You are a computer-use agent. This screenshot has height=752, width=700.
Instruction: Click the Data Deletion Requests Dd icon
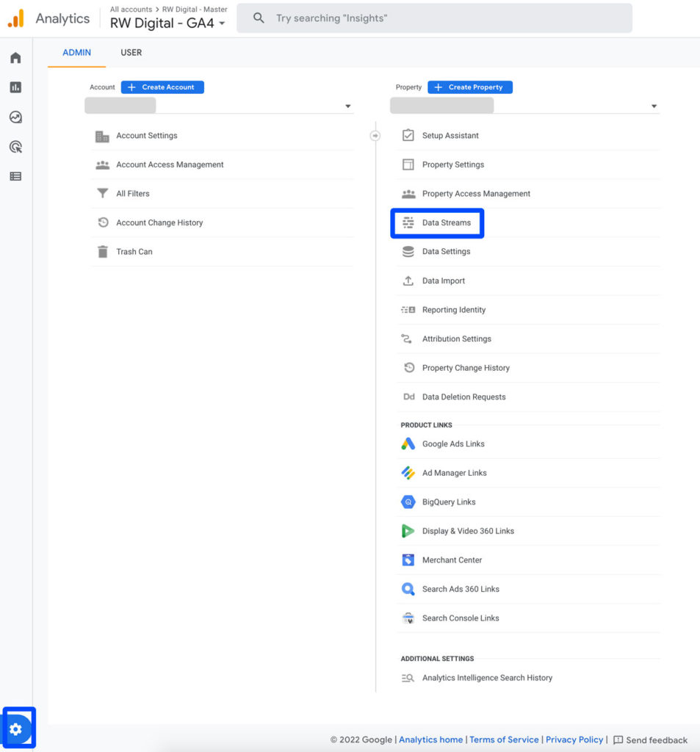[409, 397]
